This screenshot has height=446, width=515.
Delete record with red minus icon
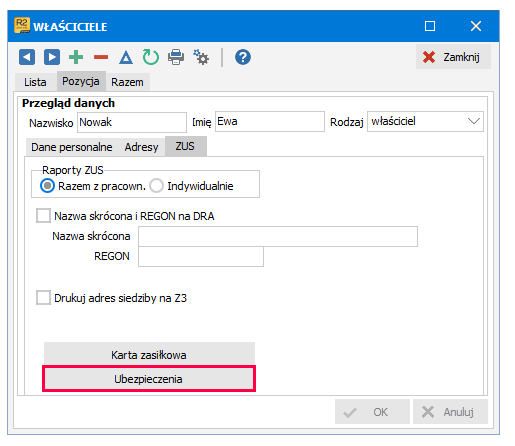[x=101, y=57]
